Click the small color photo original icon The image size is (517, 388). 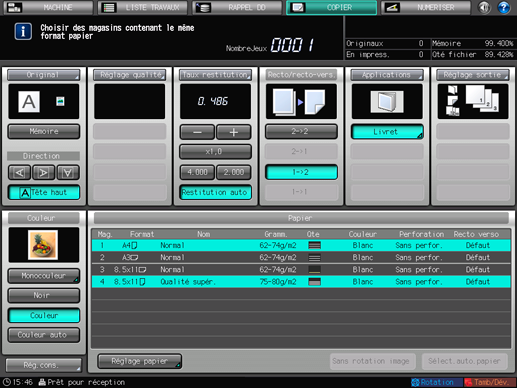coord(60,101)
